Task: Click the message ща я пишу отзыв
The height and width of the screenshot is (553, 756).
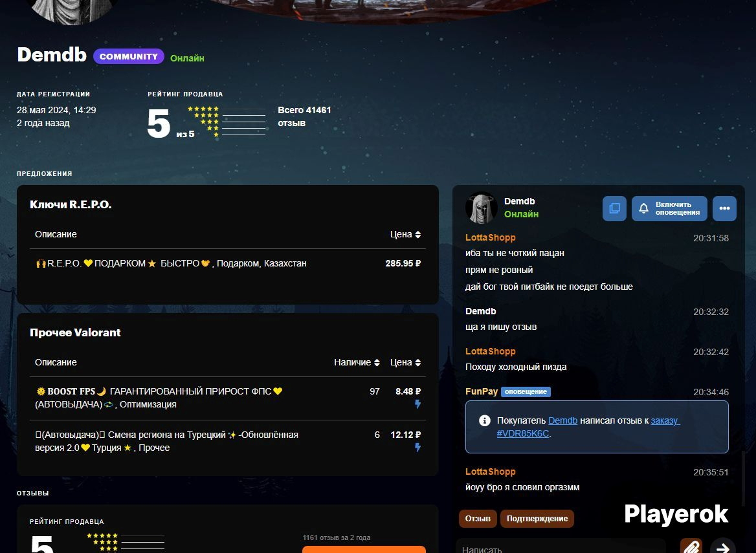Action: tap(501, 327)
